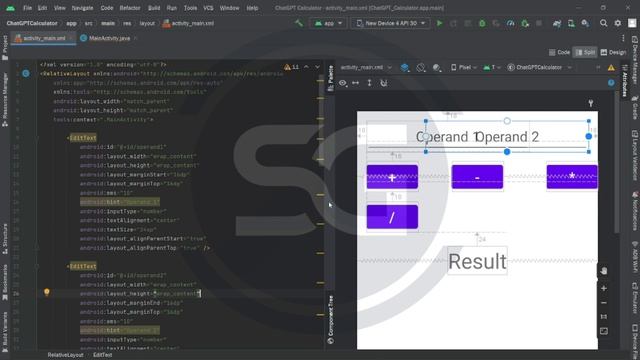
Task: Click the orientation rotate icon in design toolbar
Action: 420,67
